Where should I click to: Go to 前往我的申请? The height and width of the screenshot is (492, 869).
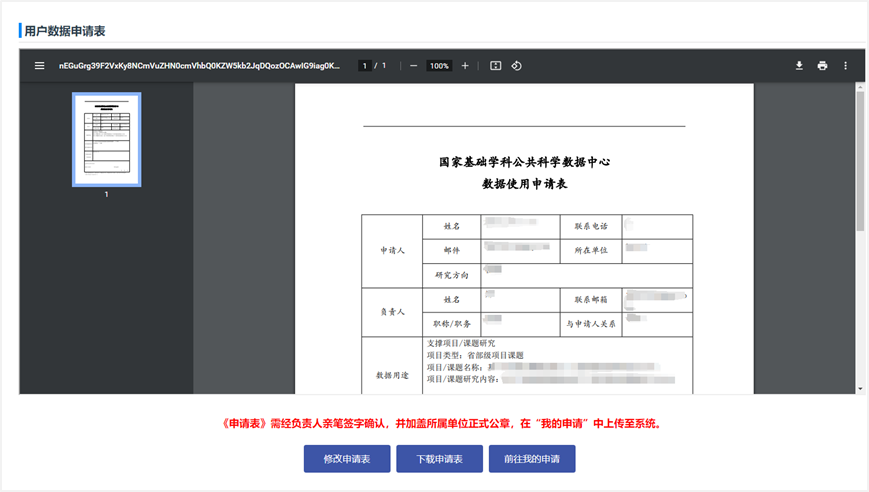click(532, 459)
